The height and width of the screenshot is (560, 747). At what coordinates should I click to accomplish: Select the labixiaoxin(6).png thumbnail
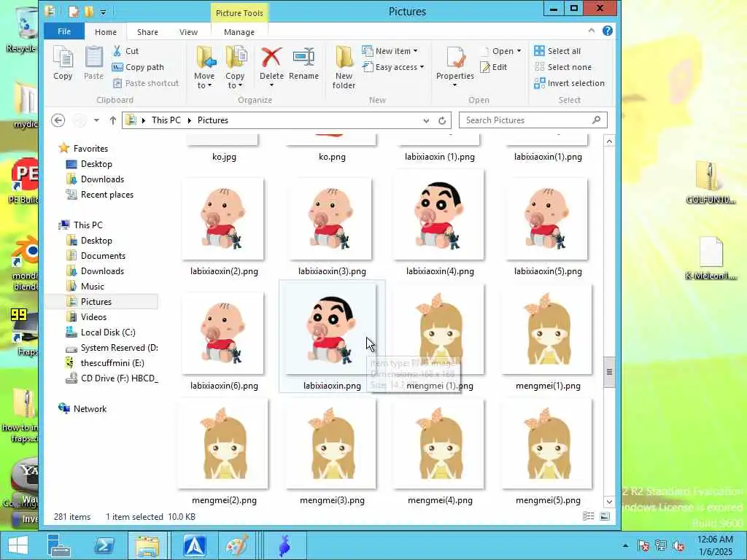[x=223, y=333]
